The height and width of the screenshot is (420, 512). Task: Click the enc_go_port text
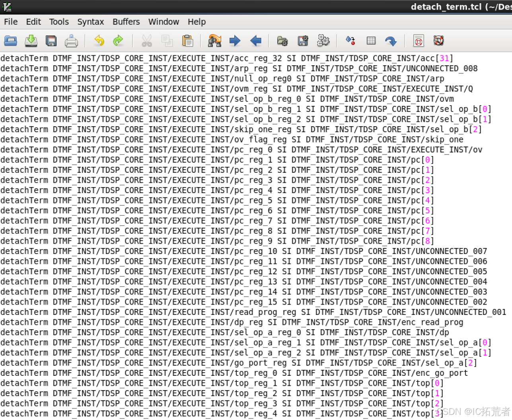[x=442, y=373]
